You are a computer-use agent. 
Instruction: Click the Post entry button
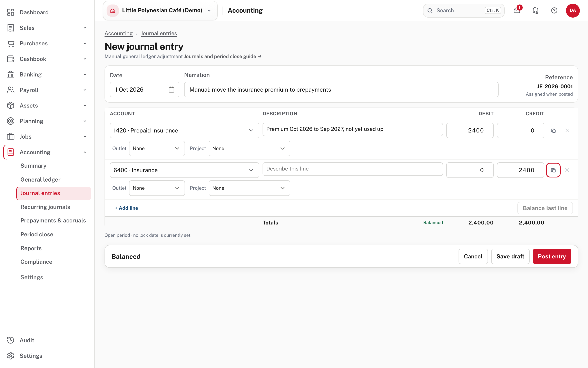(x=552, y=257)
